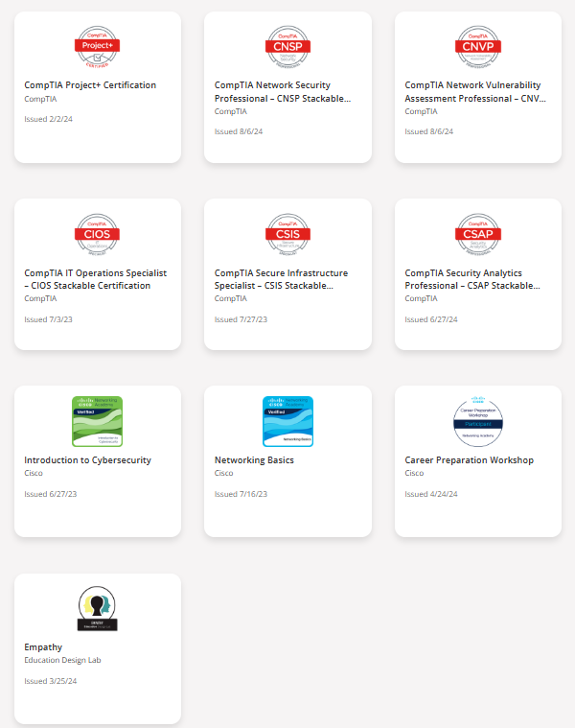Screen dimensions: 575x728
Task: Click Issued 2/2/24 date
Action: [x=48, y=119]
